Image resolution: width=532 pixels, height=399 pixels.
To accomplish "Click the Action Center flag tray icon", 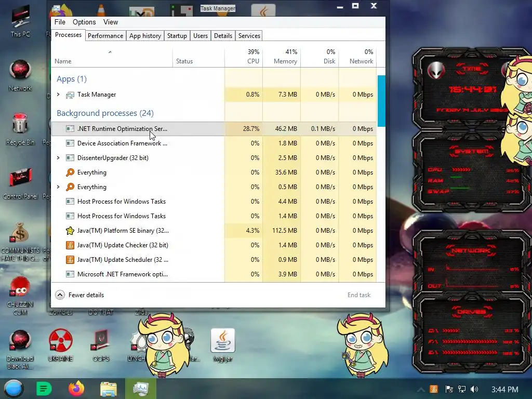I will tap(449, 389).
